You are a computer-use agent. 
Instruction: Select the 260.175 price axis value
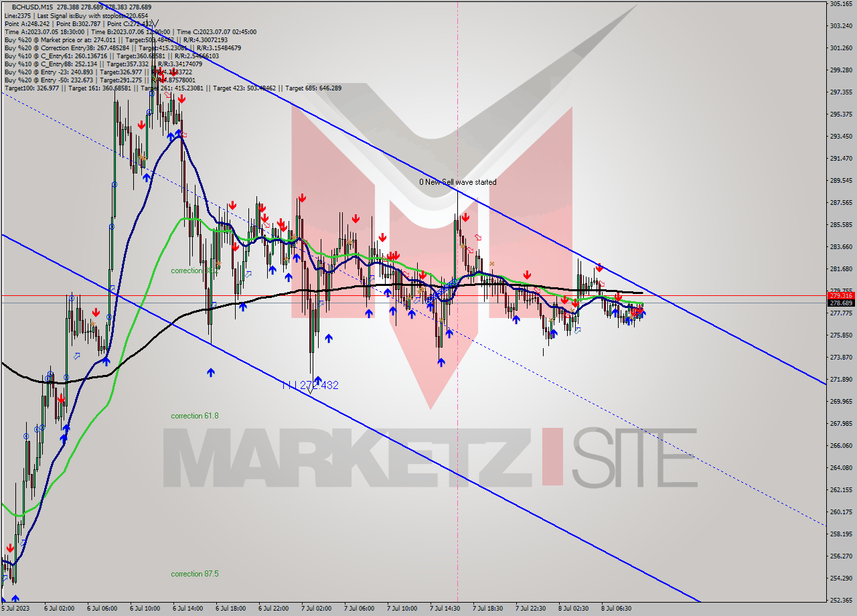coord(841,512)
